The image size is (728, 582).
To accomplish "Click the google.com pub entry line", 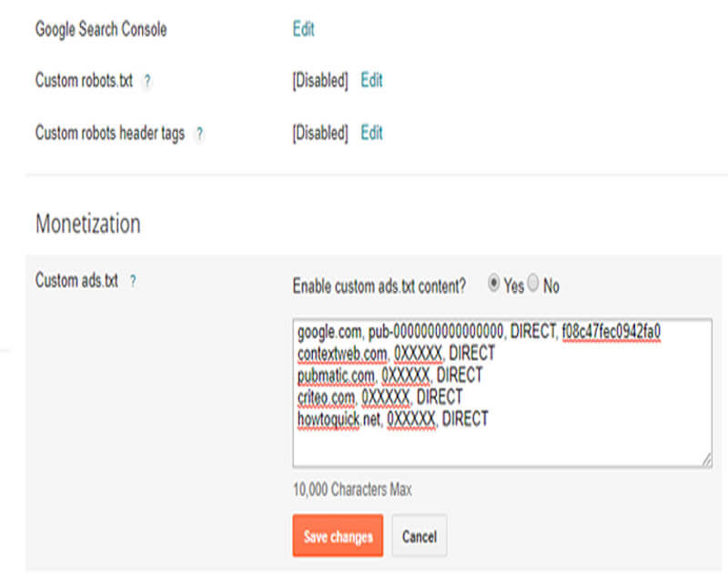I will (478, 333).
